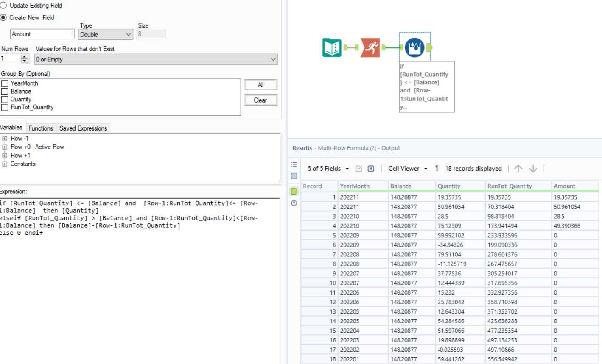This screenshot has height=364, width=602.
Task: Check the Quantity Group By checkbox
Action: click(x=5, y=99)
